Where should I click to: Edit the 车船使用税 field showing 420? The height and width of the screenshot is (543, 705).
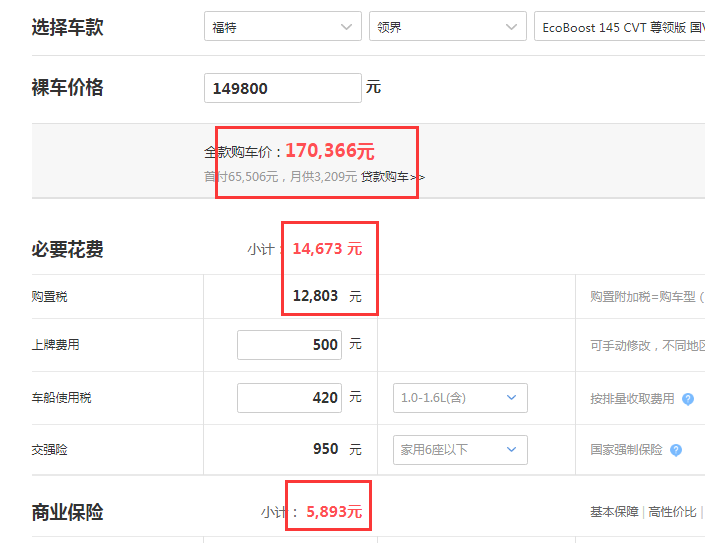[x=290, y=398]
